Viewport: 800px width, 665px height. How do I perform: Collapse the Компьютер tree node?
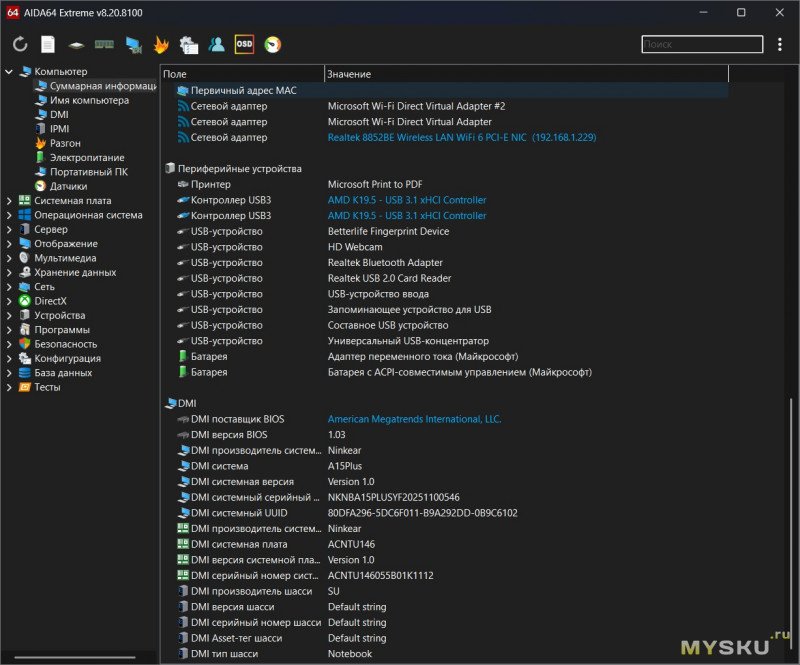[9, 72]
